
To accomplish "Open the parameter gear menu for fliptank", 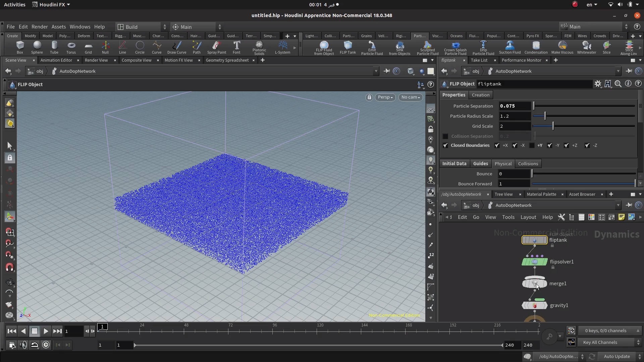I will coord(598,84).
